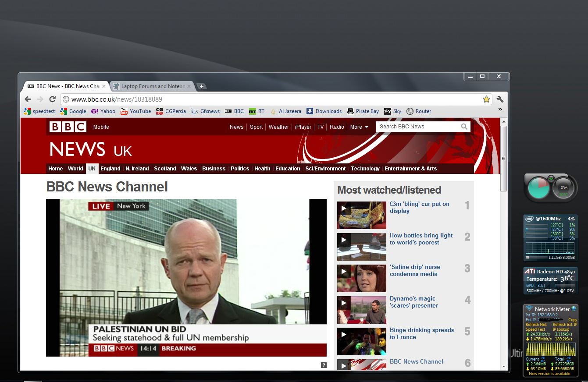This screenshot has width=588, height=382.
Task: Go to Home in the news navigation bar
Action: click(56, 169)
